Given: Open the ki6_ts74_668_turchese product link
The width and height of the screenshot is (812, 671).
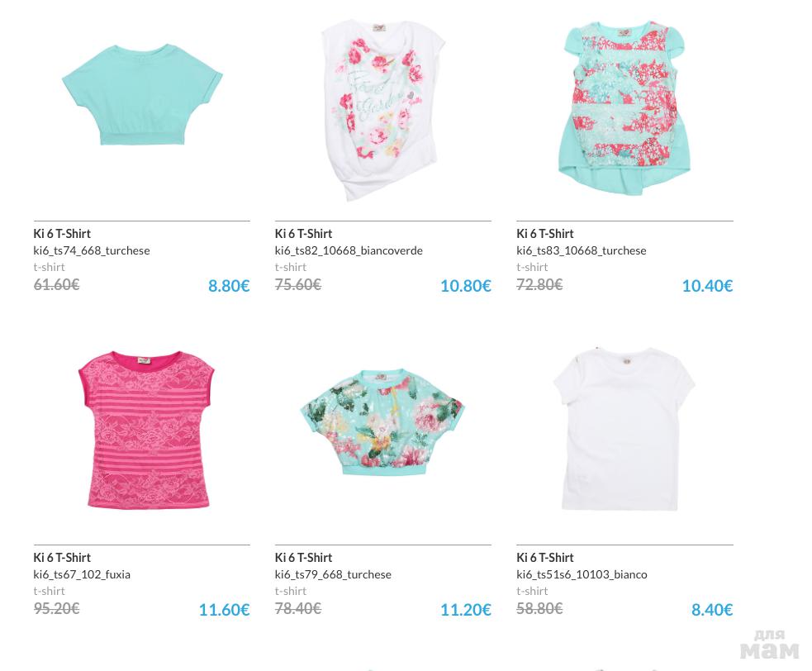Looking at the screenshot, I should click(92, 250).
